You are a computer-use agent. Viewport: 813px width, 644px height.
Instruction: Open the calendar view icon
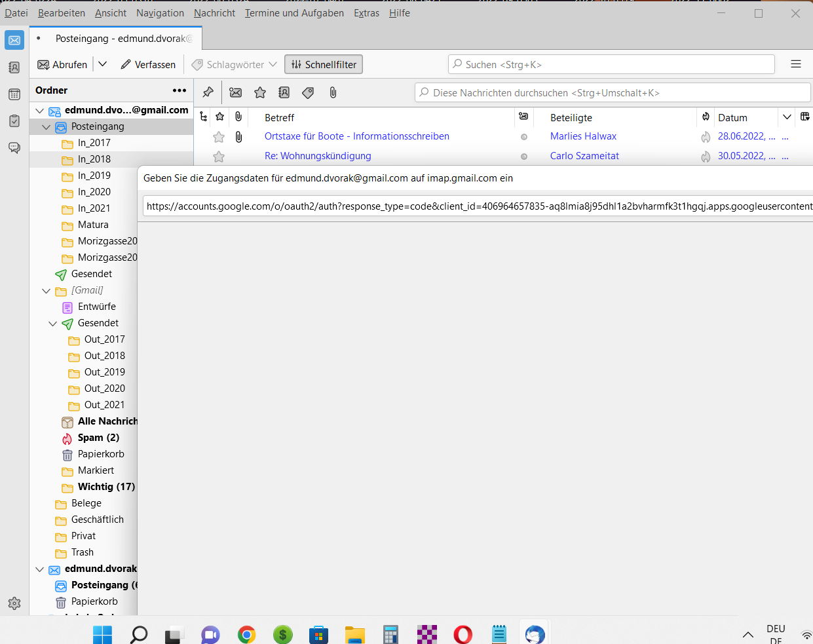[x=14, y=94]
